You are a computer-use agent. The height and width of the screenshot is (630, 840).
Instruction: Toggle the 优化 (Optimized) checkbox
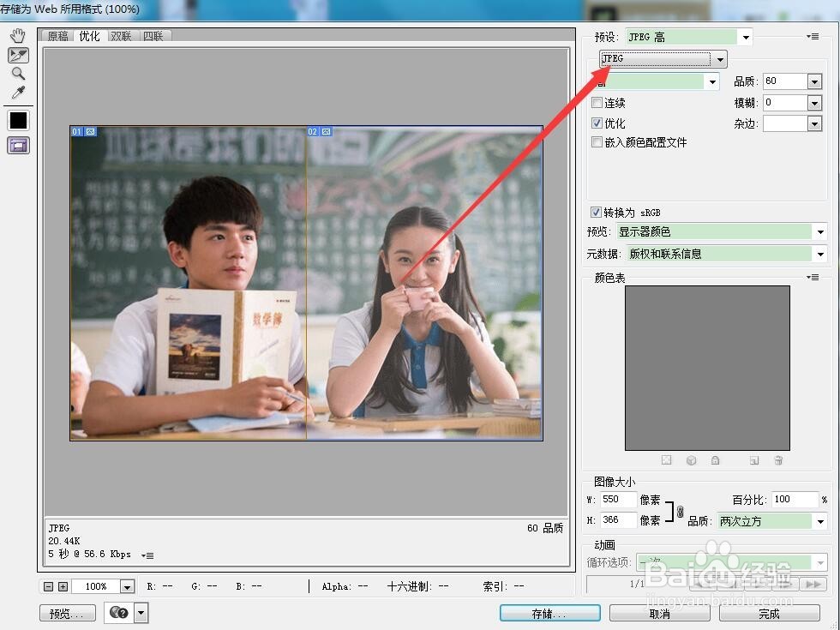pos(597,123)
